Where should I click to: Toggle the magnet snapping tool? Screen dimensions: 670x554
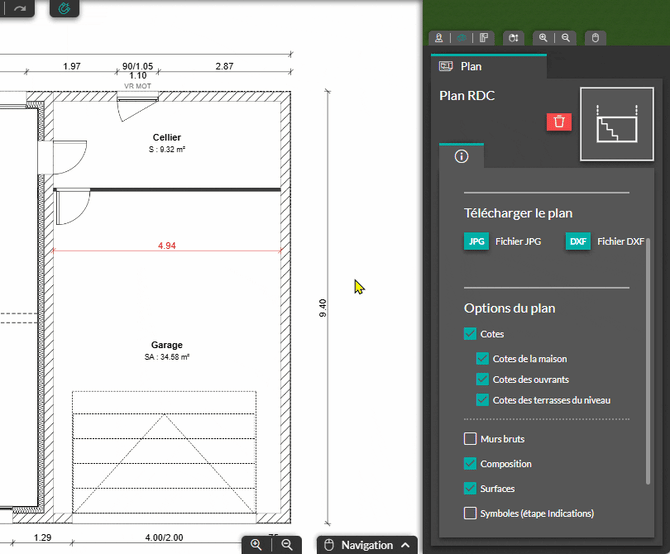click(x=65, y=8)
